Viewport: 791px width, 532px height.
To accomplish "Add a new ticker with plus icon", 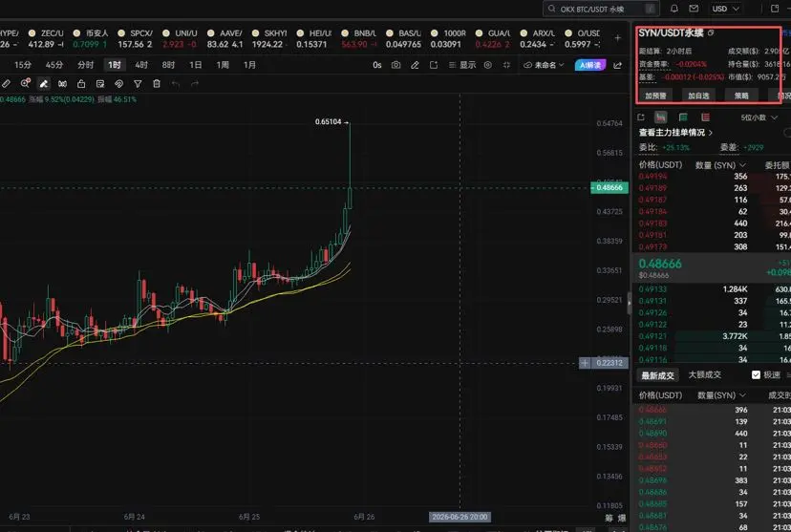I will point(617,38).
